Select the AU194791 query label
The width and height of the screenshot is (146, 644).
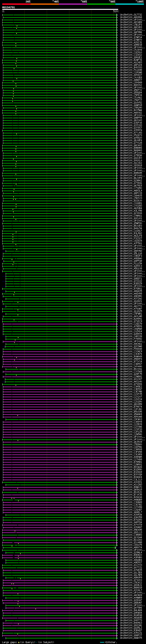8,8
